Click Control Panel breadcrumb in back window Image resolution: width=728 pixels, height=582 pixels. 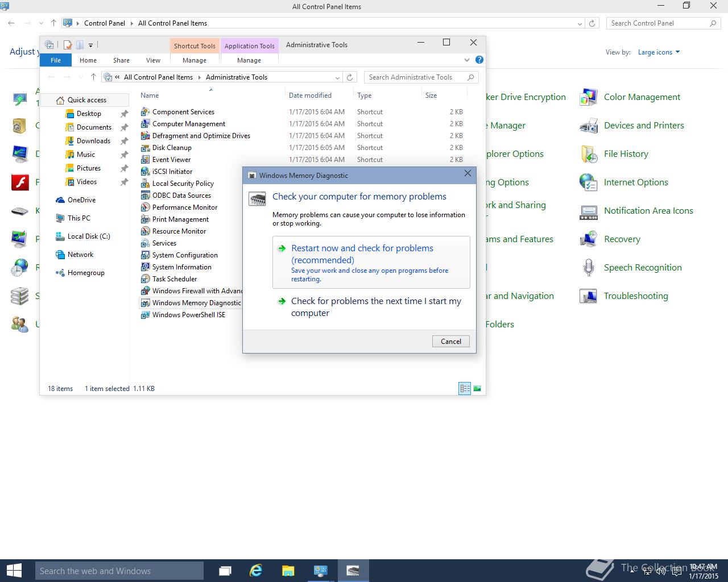105,23
